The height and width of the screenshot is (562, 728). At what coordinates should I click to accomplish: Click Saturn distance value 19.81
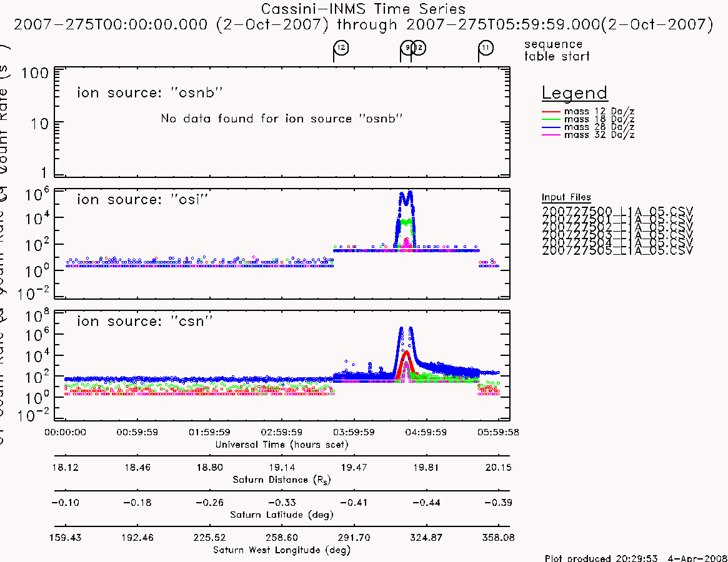click(426, 467)
